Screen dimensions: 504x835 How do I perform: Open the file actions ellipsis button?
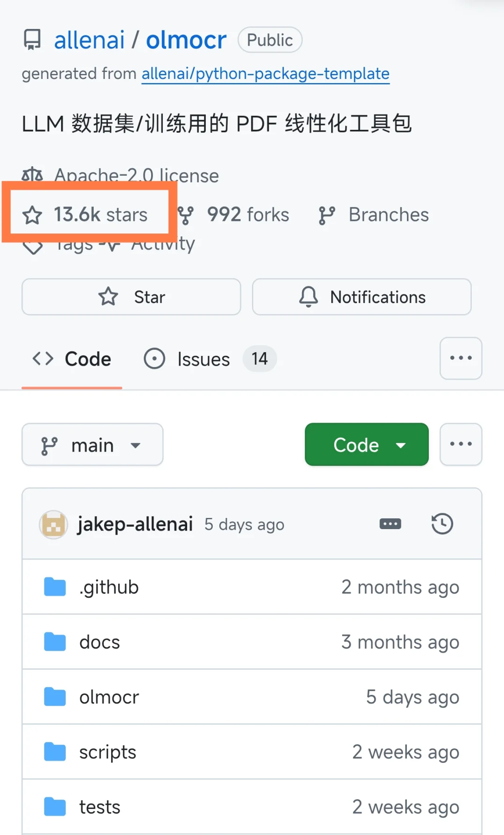click(461, 445)
